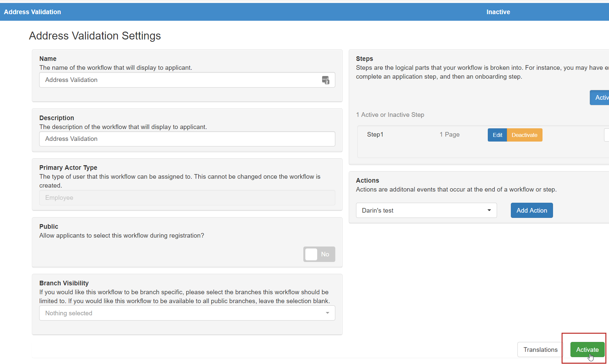This screenshot has width=609, height=364.
Task: Open the Translations button
Action: pyautogui.click(x=540, y=350)
